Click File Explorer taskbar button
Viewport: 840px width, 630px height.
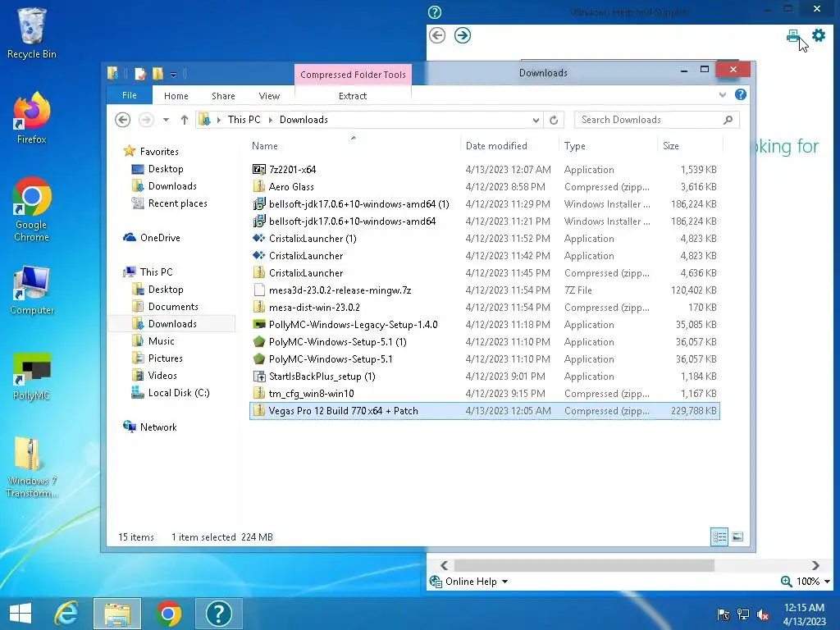(117, 614)
